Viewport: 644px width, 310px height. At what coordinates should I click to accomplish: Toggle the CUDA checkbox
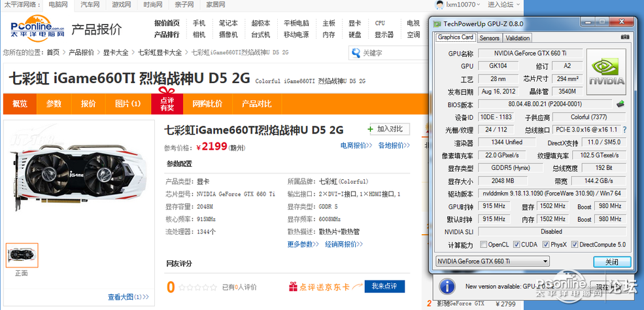coord(517,245)
